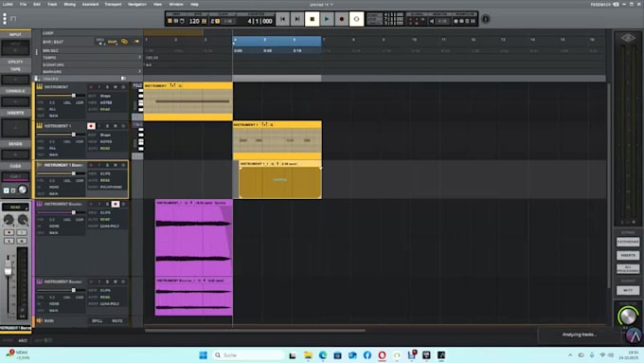Open the Transport menu
The width and height of the screenshot is (644, 363).
[113, 4]
